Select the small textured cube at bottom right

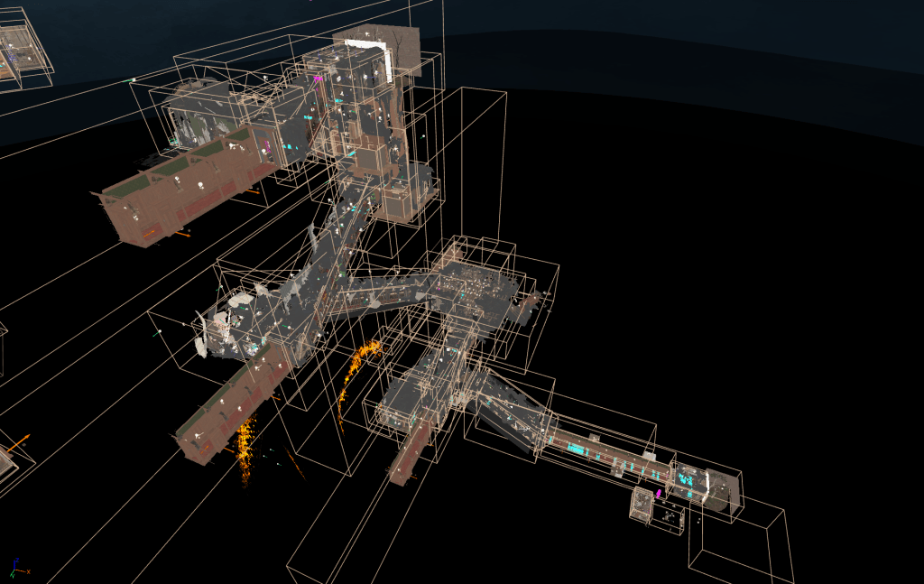pos(642,504)
